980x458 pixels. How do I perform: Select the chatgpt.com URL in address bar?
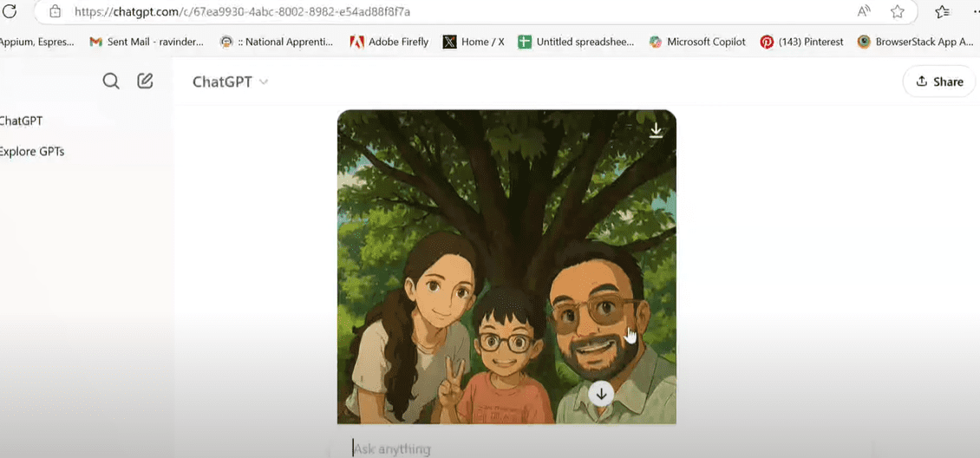(243, 11)
